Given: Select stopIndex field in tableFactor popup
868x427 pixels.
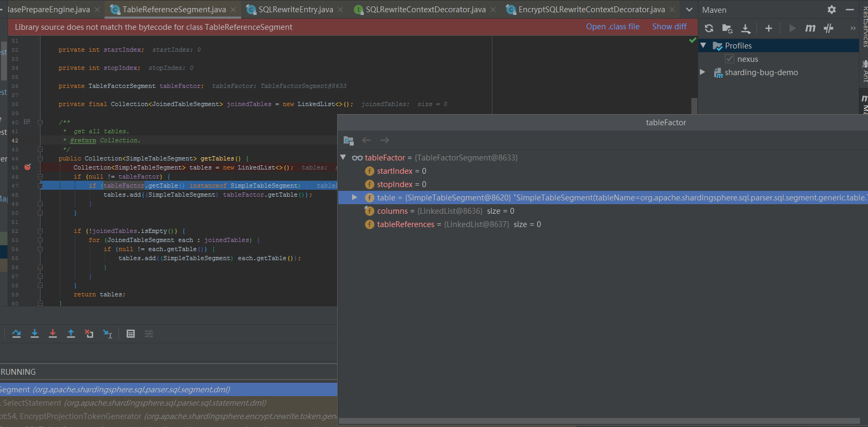Looking at the screenshot, I should coord(603,184).
